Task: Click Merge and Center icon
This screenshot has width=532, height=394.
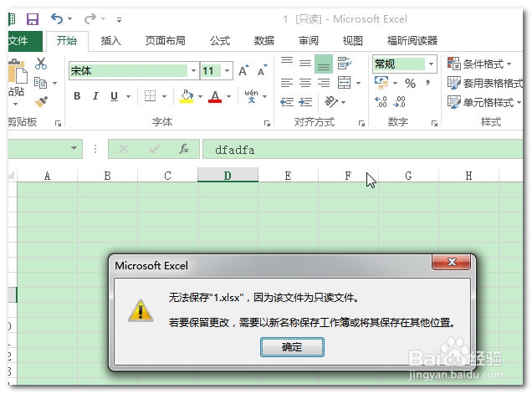Action: (x=344, y=83)
